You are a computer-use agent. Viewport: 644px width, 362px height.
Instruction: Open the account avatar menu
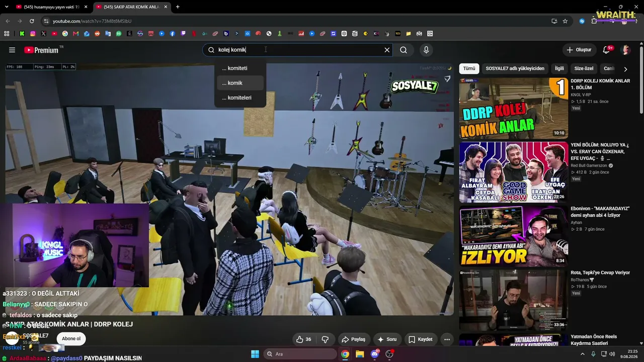[626, 50]
